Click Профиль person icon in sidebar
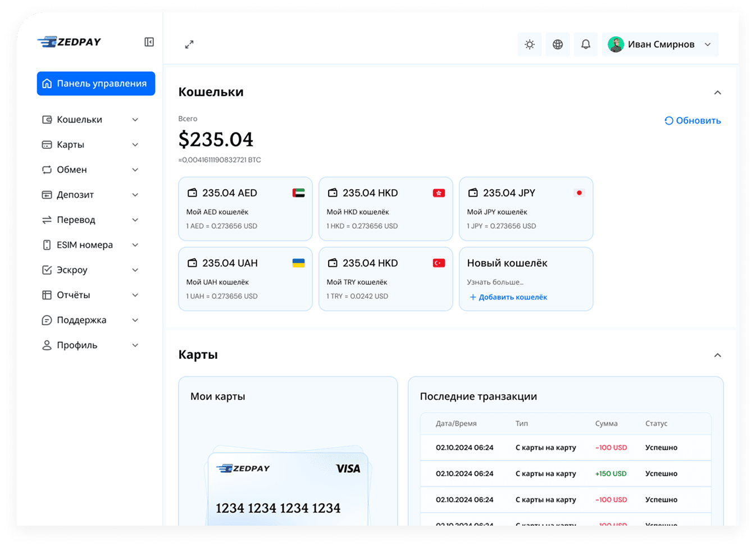This screenshot has height=547, width=756. (x=47, y=345)
